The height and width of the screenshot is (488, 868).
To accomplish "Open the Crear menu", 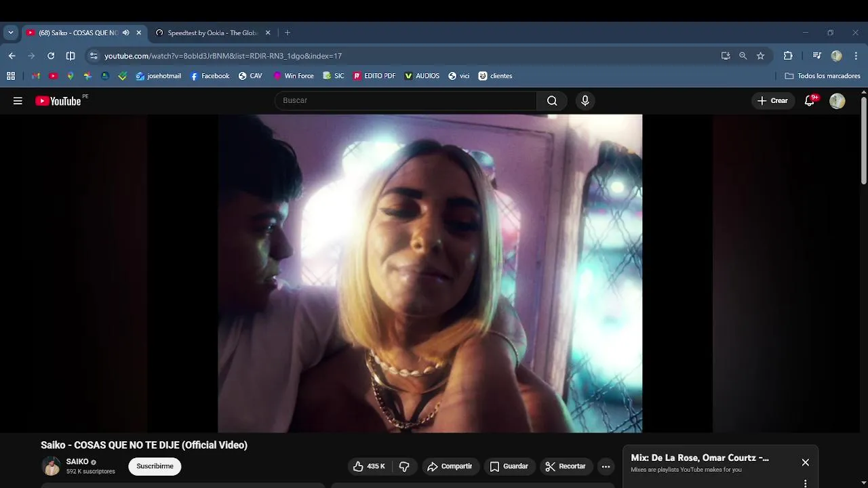I will [772, 100].
